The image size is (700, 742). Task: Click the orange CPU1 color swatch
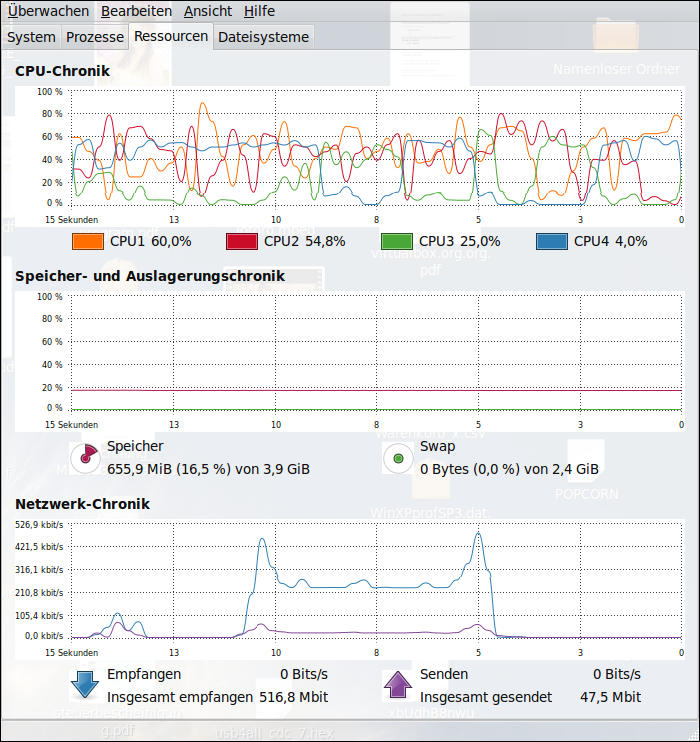tap(88, 241)
